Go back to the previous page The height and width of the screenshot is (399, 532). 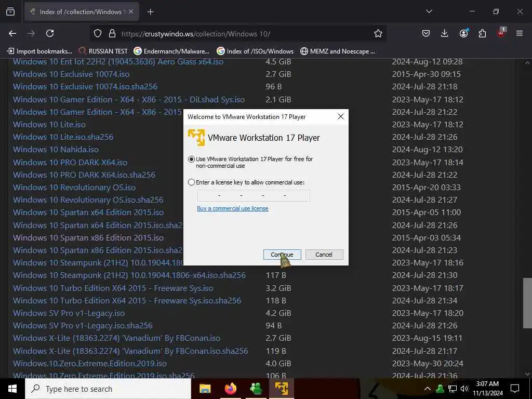[x=12, y=33]
